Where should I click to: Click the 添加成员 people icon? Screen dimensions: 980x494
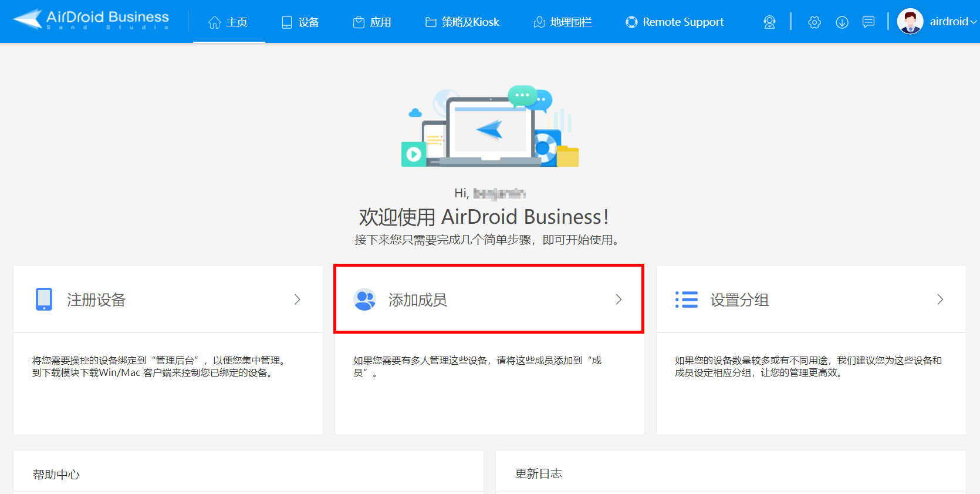[364, 300]
